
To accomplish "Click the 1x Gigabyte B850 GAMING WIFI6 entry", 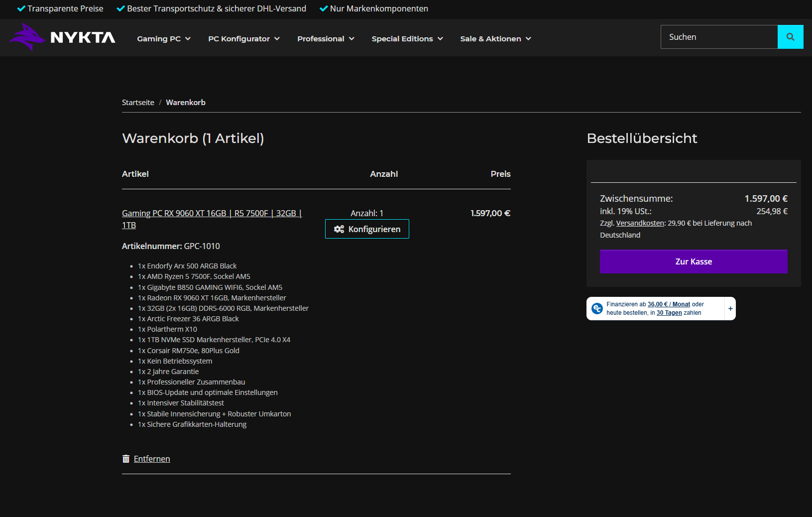I will click(x=210, y=287).
